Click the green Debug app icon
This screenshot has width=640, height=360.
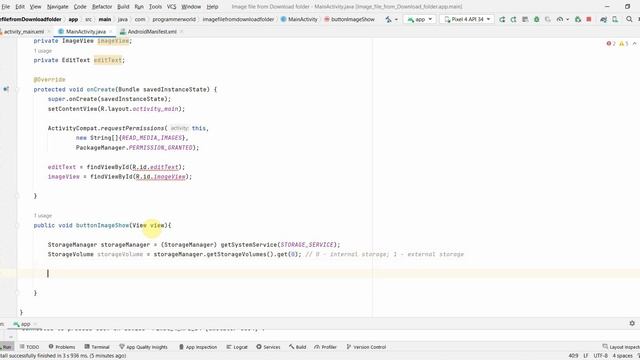coord(536,19)
